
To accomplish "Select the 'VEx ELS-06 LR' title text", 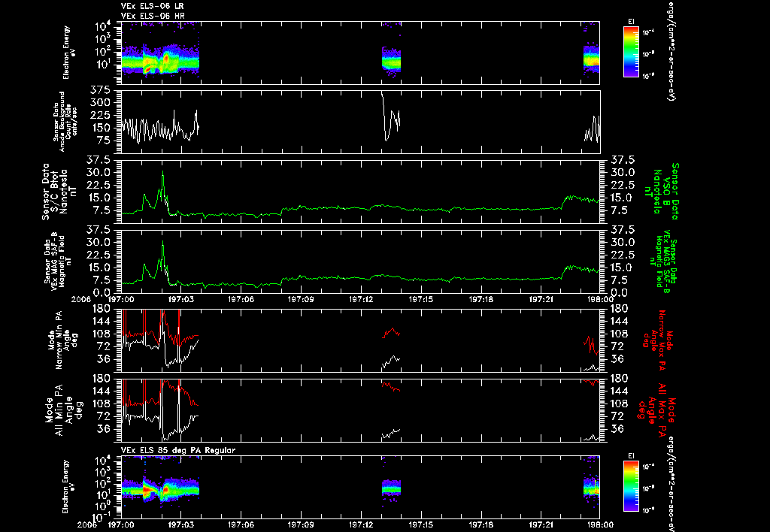I will pyautogui.click(x=152, y=6).
